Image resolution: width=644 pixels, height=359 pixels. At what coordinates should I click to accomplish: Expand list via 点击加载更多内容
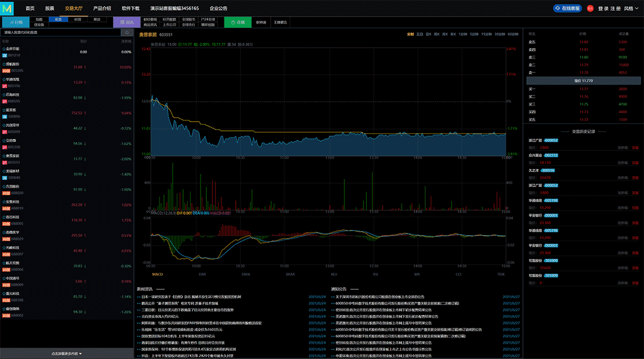click(67, 353)
